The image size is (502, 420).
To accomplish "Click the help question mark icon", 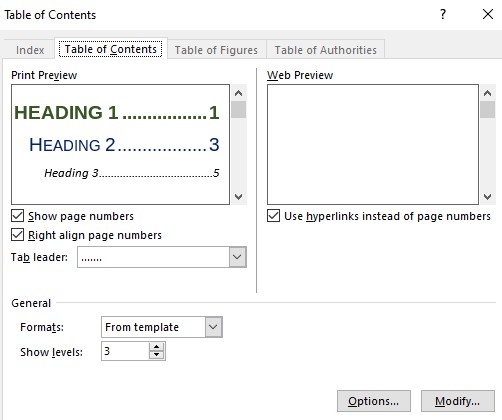I will click(x=443, y=14).
